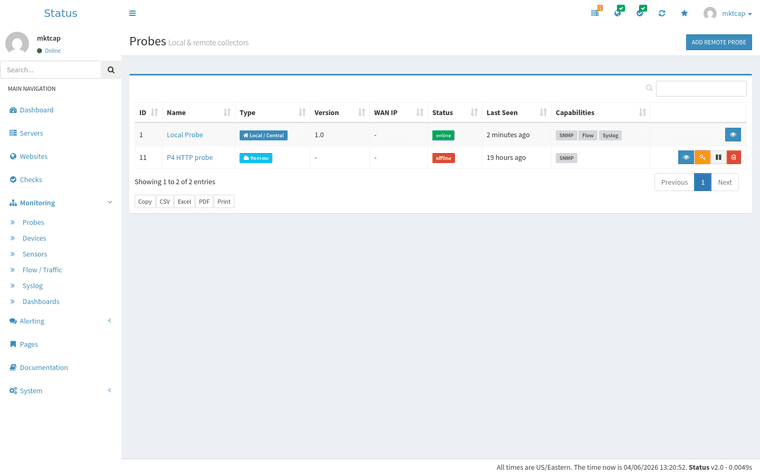Collapse the Monitoring menu section
Image resolution: width=760 pixels, height=475 pixels.
click(x=61, y=203)
